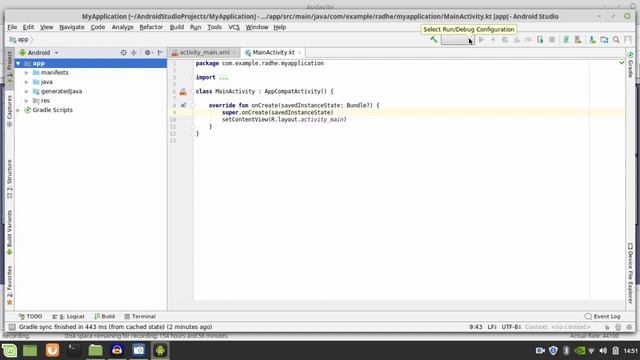
Task: Toggle the Structure tool window
Action: click(x=9, y=179)
